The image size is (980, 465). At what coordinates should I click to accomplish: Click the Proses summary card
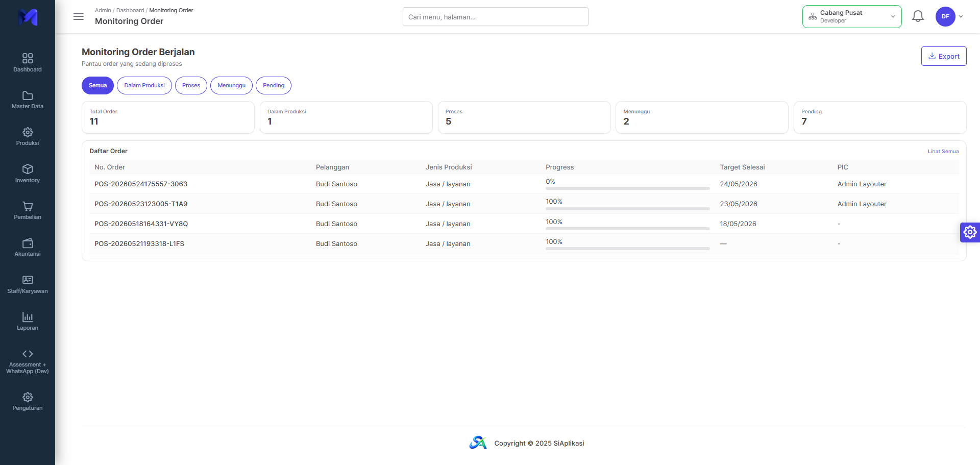click(x=524, y=117)
